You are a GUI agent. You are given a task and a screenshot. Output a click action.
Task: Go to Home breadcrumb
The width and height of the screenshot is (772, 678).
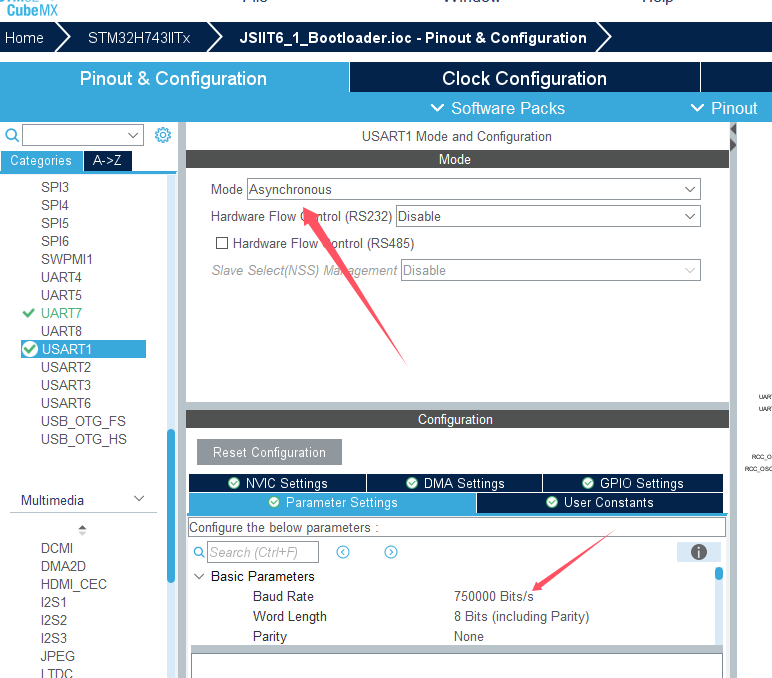click(x=25, y=38)
